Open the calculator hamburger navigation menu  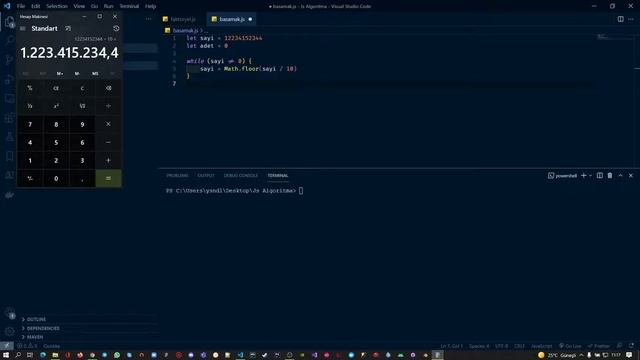click(x=23, y=29)
